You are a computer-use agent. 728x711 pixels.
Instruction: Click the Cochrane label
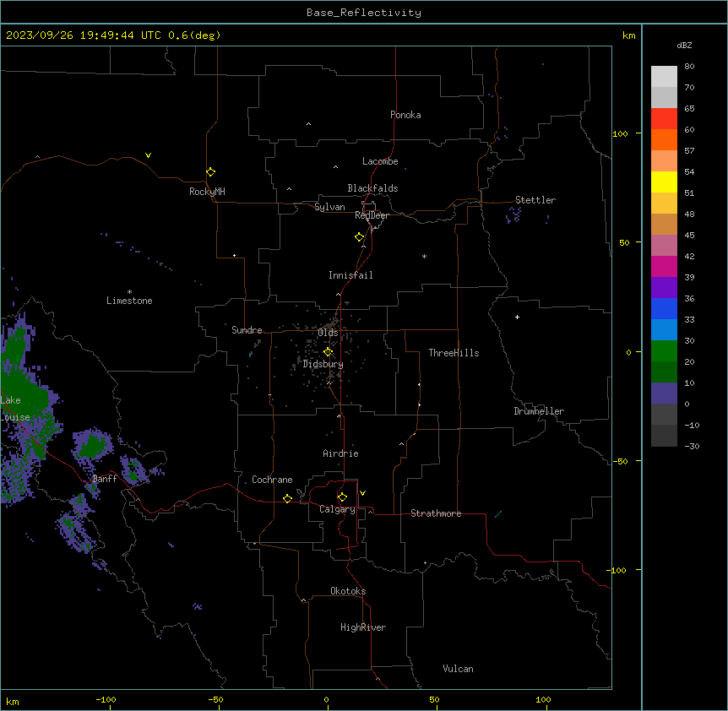272,480
